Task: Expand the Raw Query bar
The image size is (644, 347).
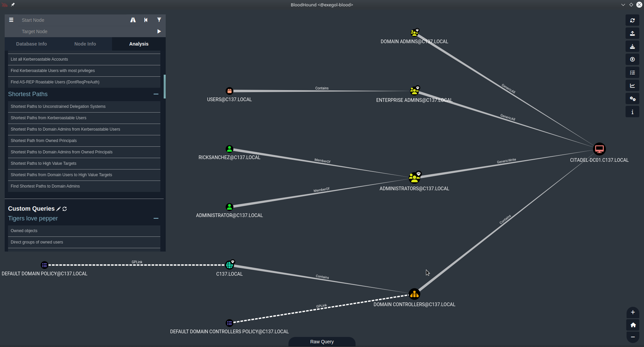Action: coord(322,342)
